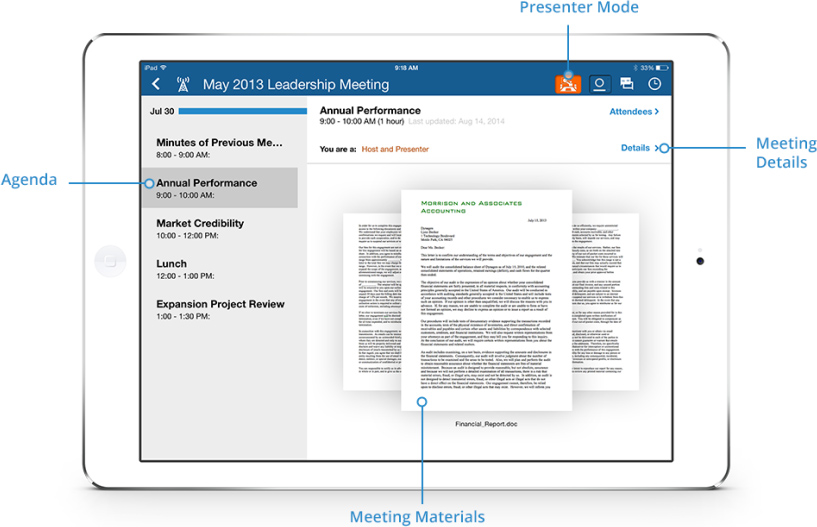The width and height of the screenshot is (817, 527).
Task: Select Market Credibility agenda item
Action: point(219,228)
